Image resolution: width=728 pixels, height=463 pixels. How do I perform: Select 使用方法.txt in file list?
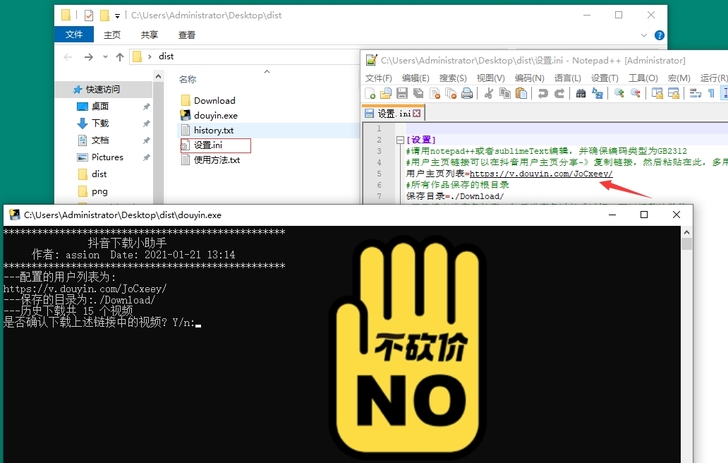pos(216,160)
